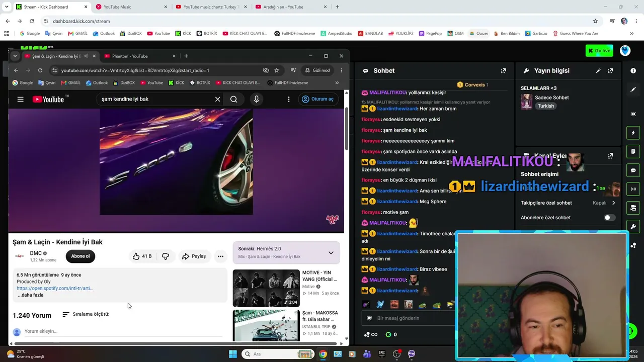Show hidden bookmarks in the YouTube window
This screenshot has height=362, width=644.
(337, 83)
